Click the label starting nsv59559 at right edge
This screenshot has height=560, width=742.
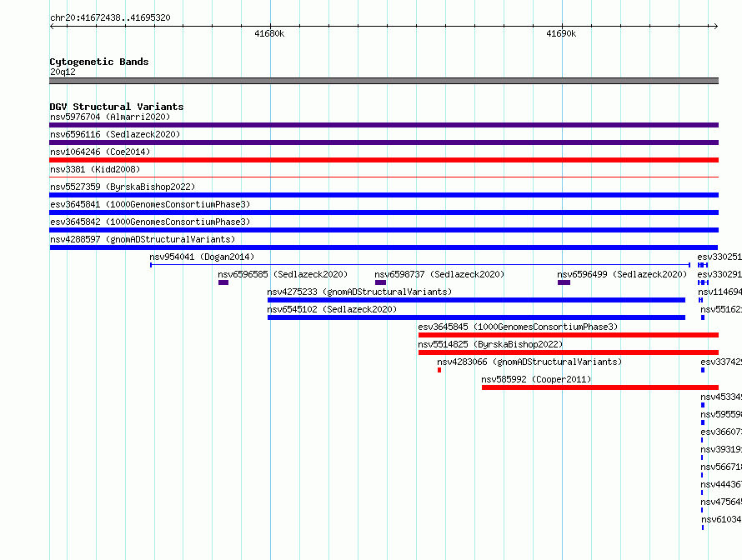click(x=721, y=414)
